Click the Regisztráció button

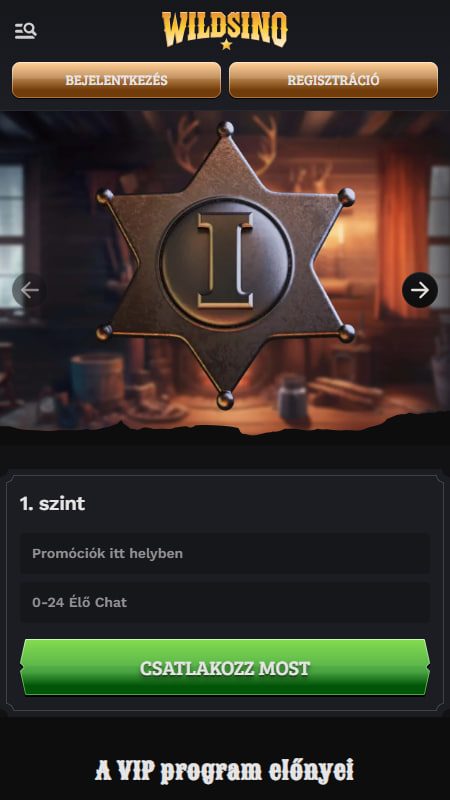(333, 80)
